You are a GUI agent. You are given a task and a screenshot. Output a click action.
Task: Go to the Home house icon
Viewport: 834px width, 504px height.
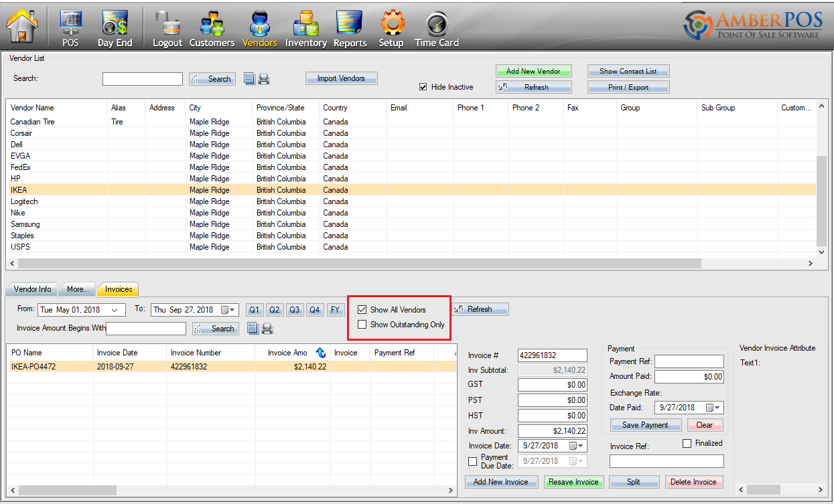click(x=22, y=27)
